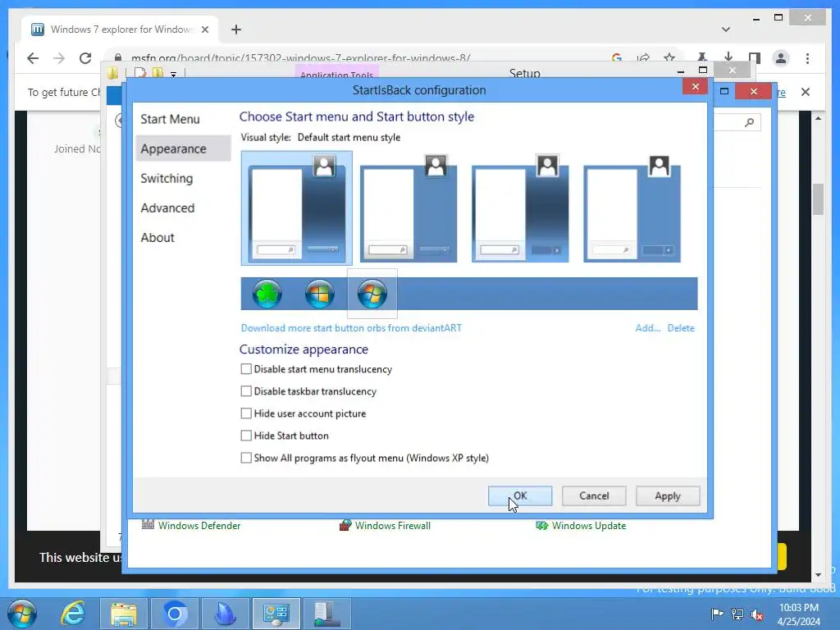
Task: Check Show All programs as flyout menu
Action: click(x=246, y=458)
